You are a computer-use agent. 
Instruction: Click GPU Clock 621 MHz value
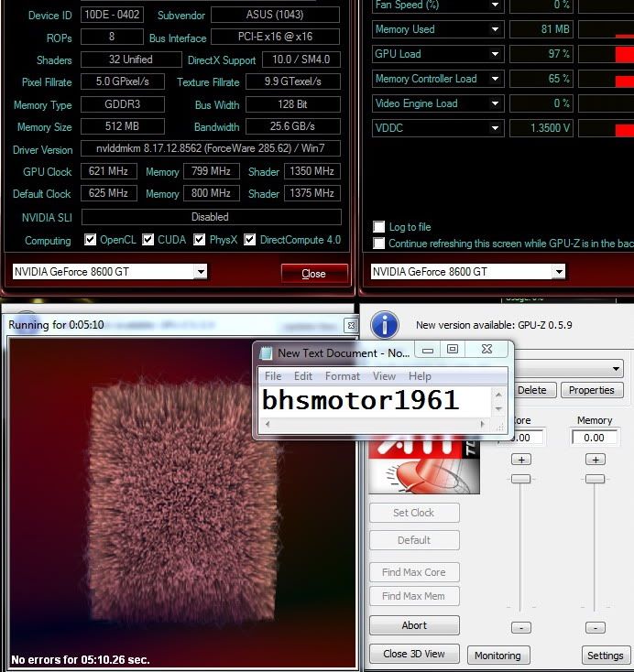108,171
